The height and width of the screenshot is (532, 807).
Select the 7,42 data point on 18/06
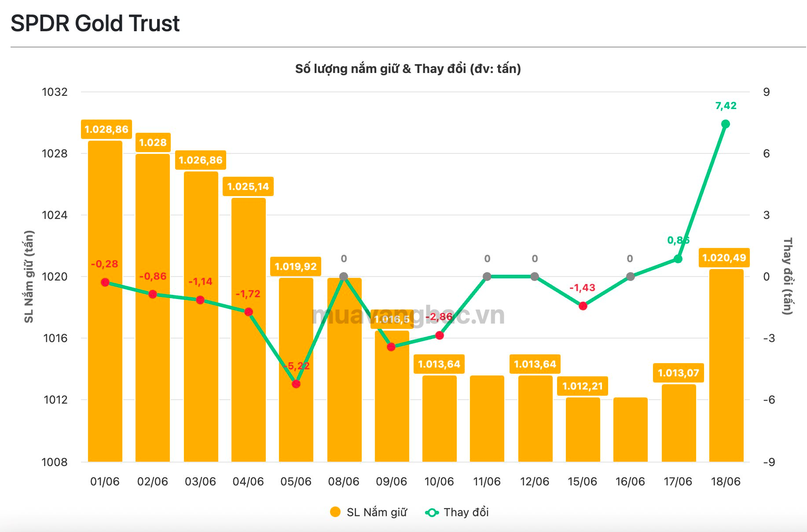pyautogui.click(x=726, y=124)
